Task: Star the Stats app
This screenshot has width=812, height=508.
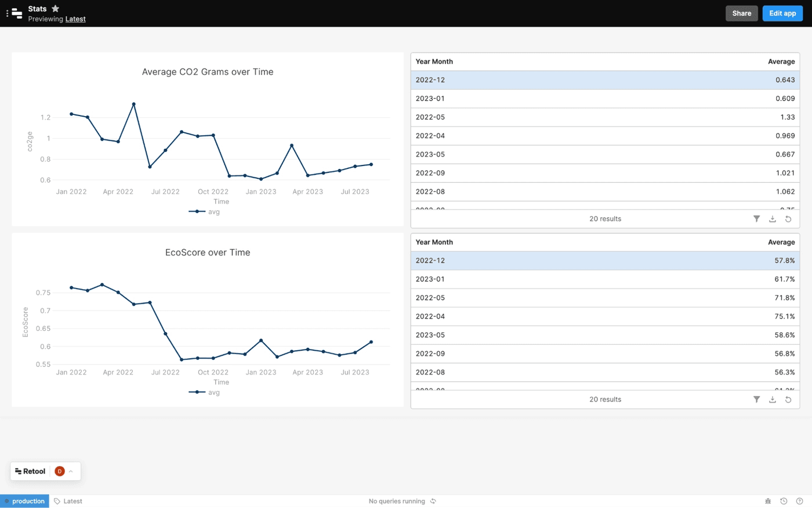Action: [x=55, y=9]
